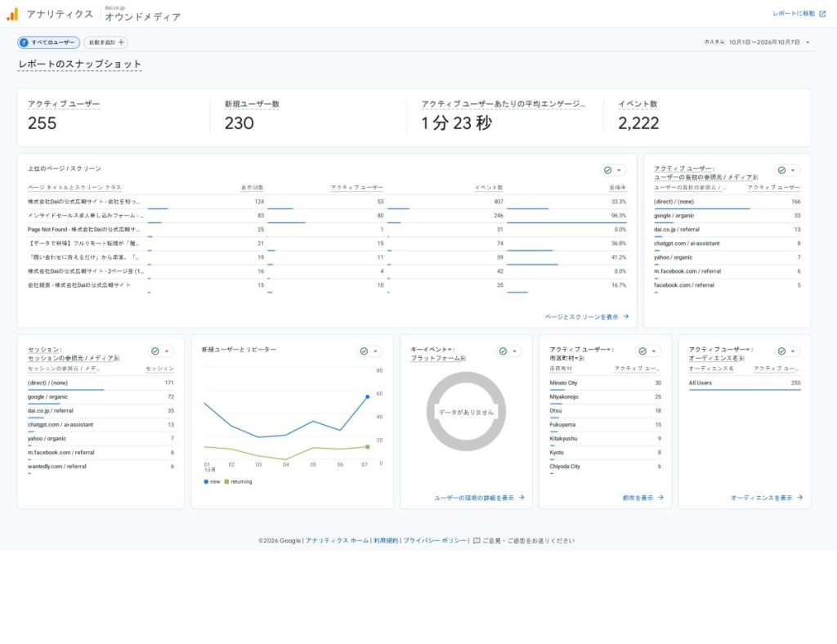Open the レポートに移動 link

[799, 14]
